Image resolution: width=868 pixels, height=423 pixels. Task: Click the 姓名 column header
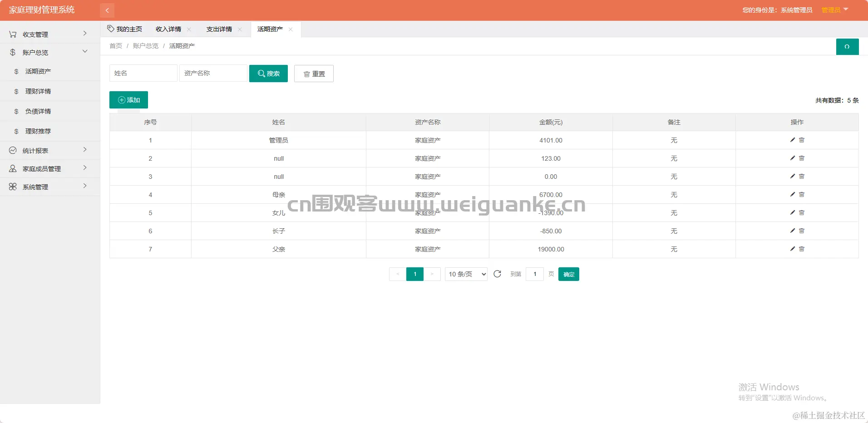click(279, 122)
